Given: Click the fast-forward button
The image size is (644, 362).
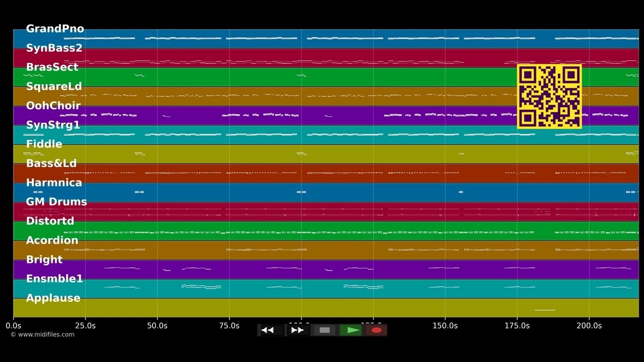Looking at the screenshot, I should pos(297,330).
